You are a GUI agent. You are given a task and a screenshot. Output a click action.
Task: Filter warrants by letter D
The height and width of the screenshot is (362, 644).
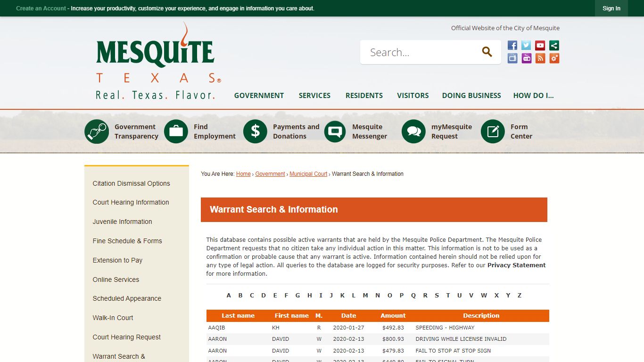(264, 296)
